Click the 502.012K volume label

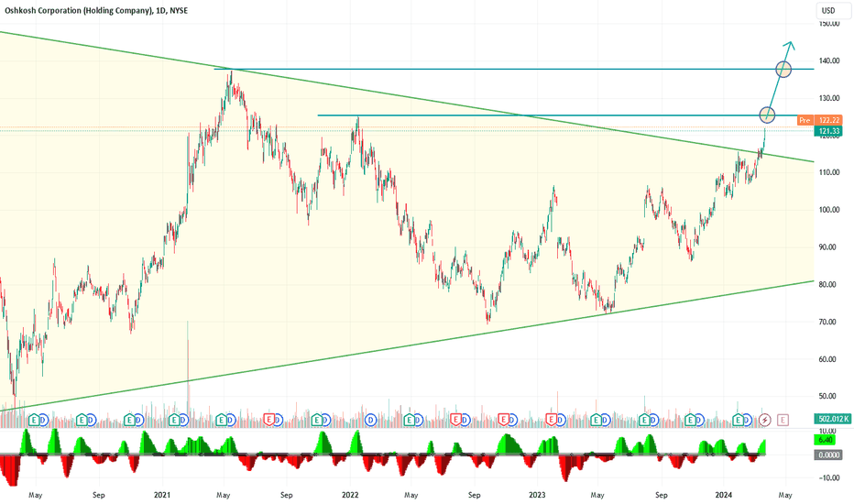coord(832,419)
